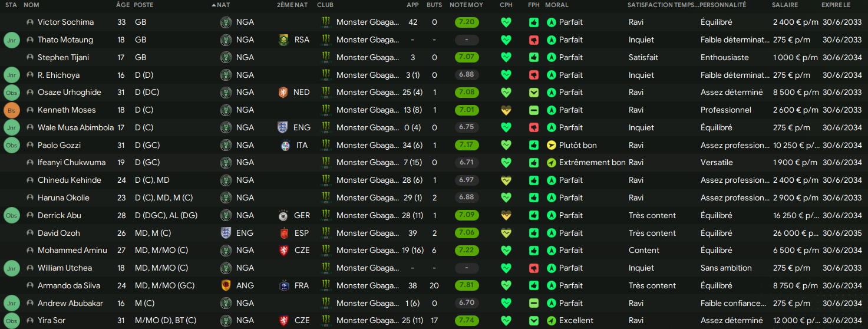This screenshot has height=329, width=868.
Task: Click the England flag in David Ozoh's nationality column
Action: point(225,233)
